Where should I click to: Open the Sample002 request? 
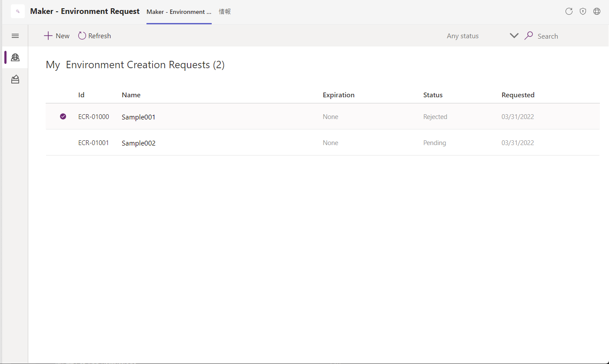pyautogui.click(x=139, y=143)
